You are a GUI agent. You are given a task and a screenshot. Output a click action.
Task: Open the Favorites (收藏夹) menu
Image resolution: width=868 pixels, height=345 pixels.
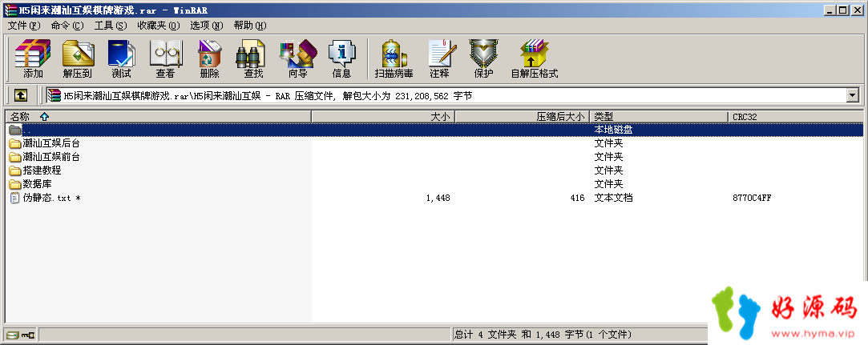[159, 26]
